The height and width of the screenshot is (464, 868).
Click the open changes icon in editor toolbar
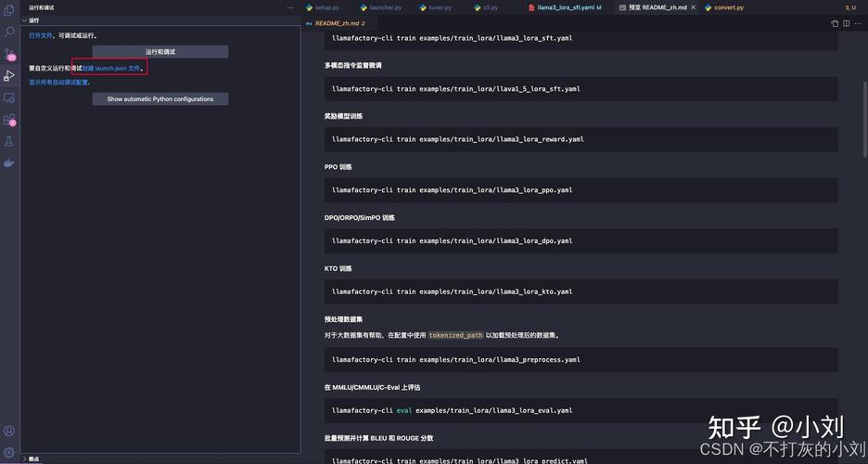click(x=835, y=23)
